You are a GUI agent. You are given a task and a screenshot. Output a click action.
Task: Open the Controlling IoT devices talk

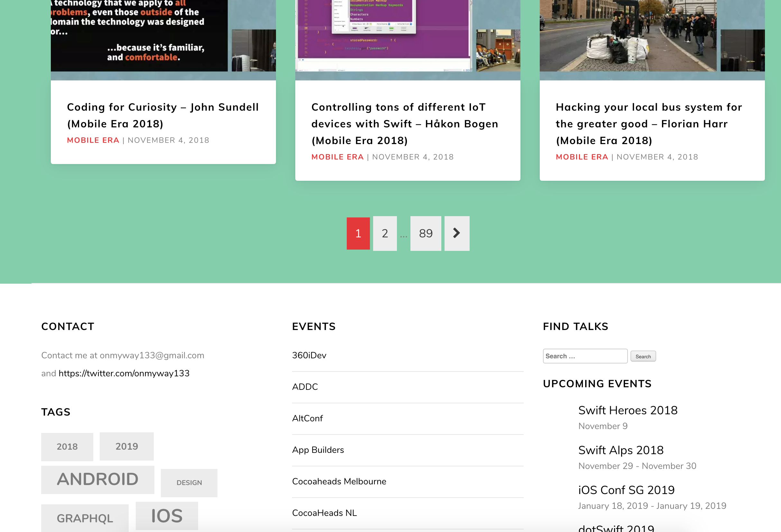pyautogui.click(x=404, y=123)
